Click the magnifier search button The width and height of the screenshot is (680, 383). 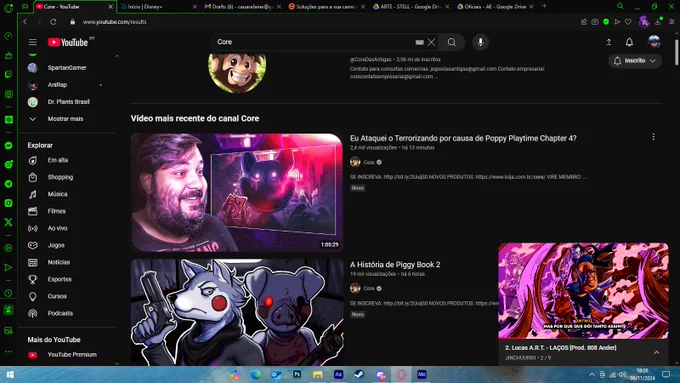(x=451, y=42)
